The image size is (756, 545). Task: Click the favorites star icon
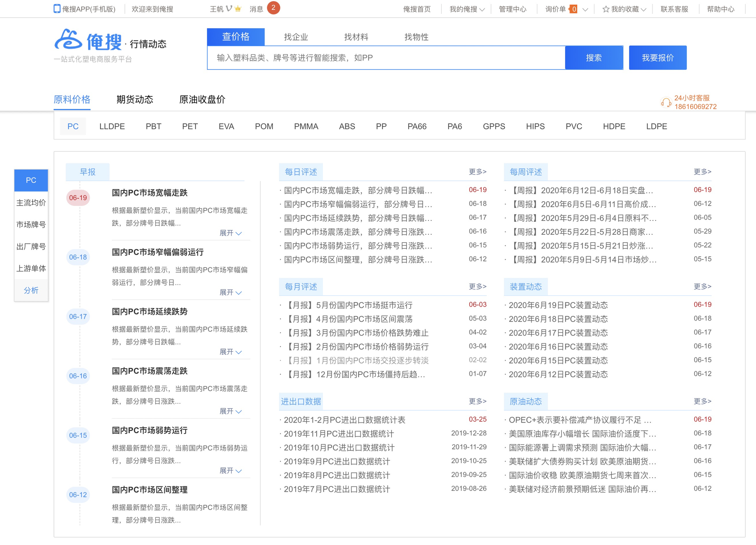click(606, 9)
